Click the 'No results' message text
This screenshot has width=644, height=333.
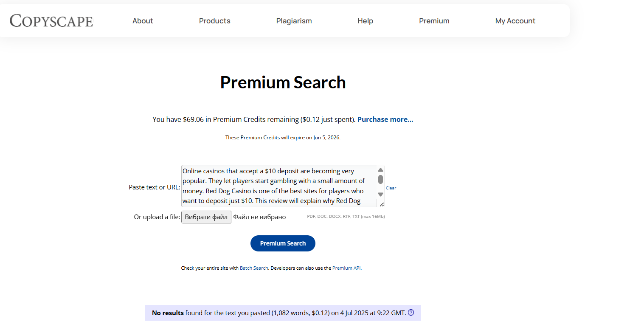click(279, 313)
